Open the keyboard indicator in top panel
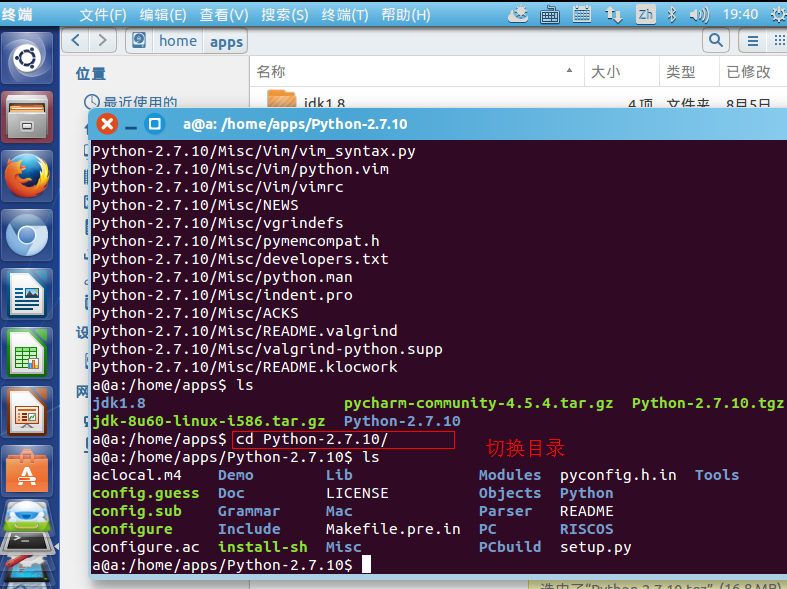 coord(550,15)
